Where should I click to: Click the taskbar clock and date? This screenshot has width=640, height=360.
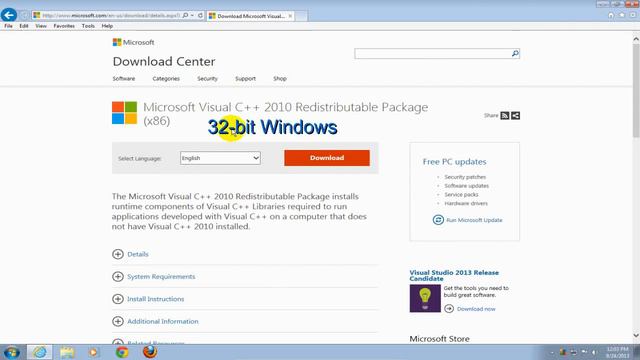618,352
